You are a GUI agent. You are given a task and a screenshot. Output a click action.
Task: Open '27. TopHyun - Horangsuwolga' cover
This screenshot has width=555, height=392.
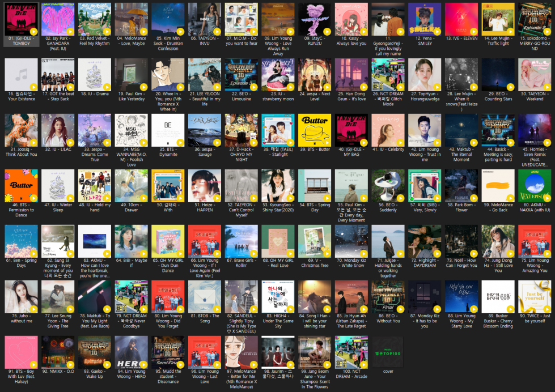tap(425, 75)
